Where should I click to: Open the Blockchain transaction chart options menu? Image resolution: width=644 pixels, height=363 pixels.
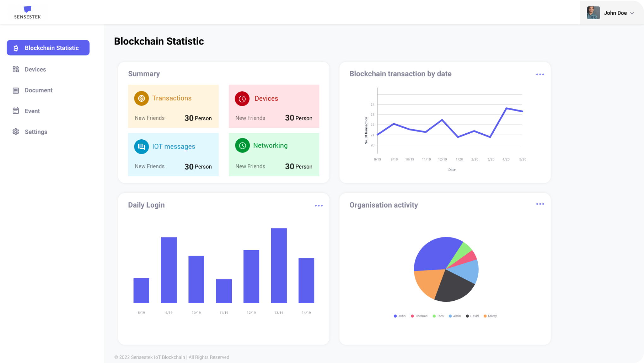pos(540,75)
